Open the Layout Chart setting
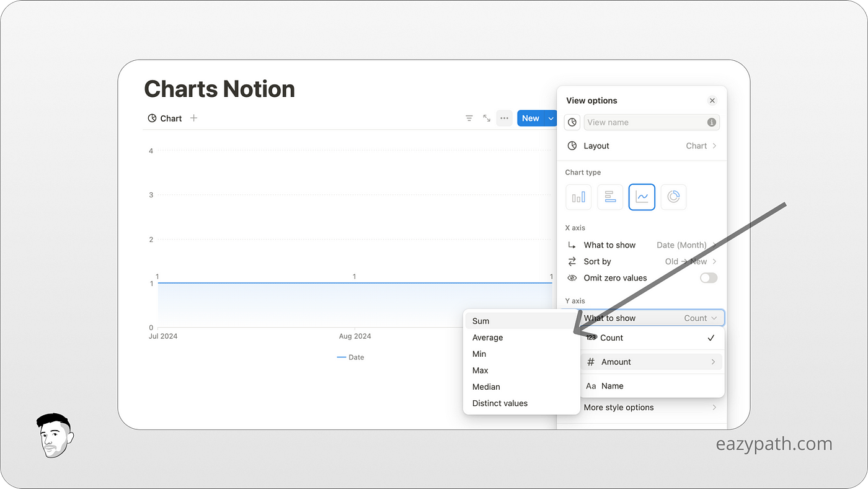This screenshot has width=868, height=489. tap(642, 146)
